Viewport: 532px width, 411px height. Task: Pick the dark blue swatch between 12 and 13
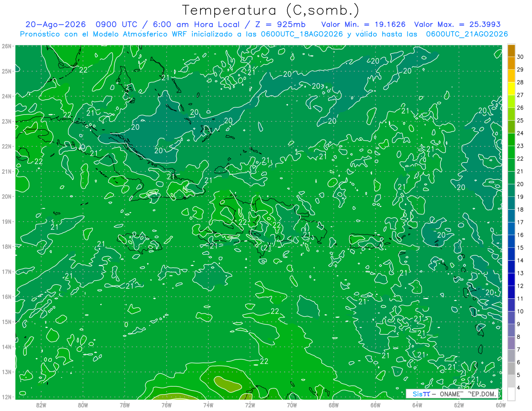[511, 279]
